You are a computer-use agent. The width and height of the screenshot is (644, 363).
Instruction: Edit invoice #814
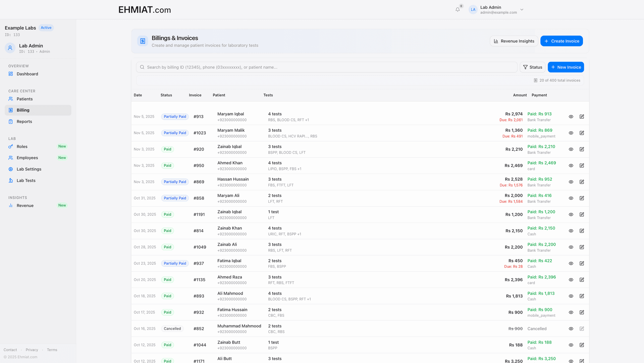(582, 231)
